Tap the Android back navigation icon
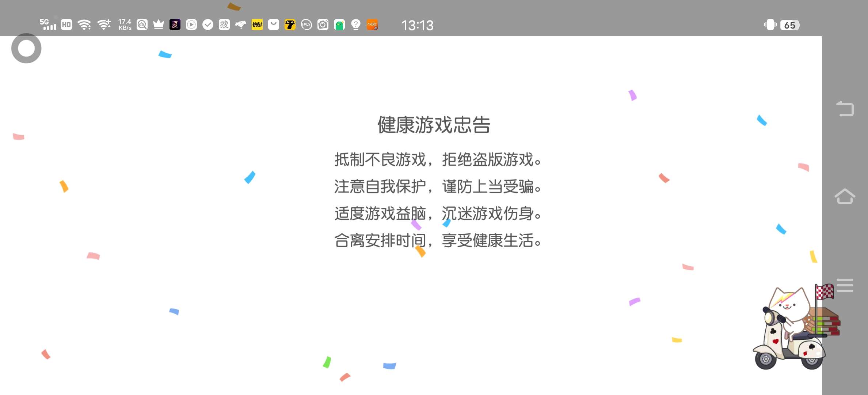The height and width of the screenshot is (395, 868). tap(845, 109)
